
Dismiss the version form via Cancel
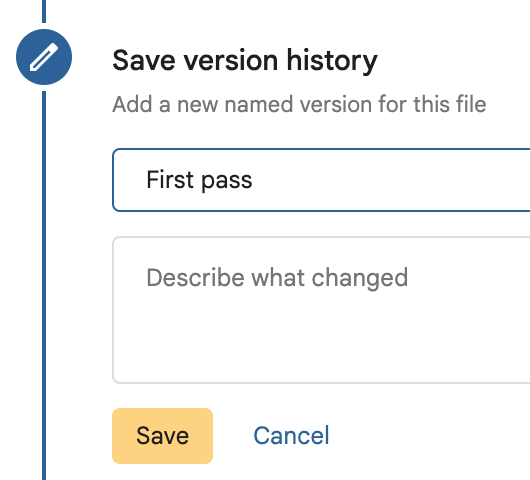click(x=291, y=436)
